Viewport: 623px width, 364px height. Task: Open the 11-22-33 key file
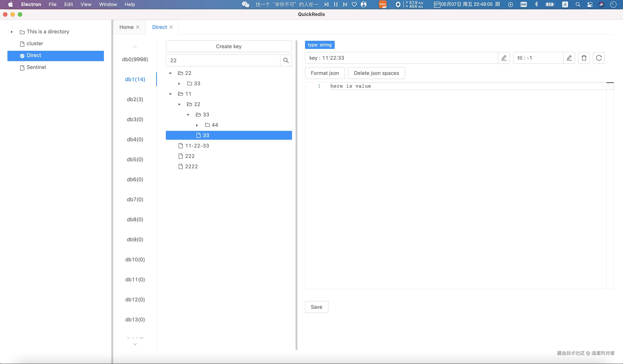click(x=197, y=146)
